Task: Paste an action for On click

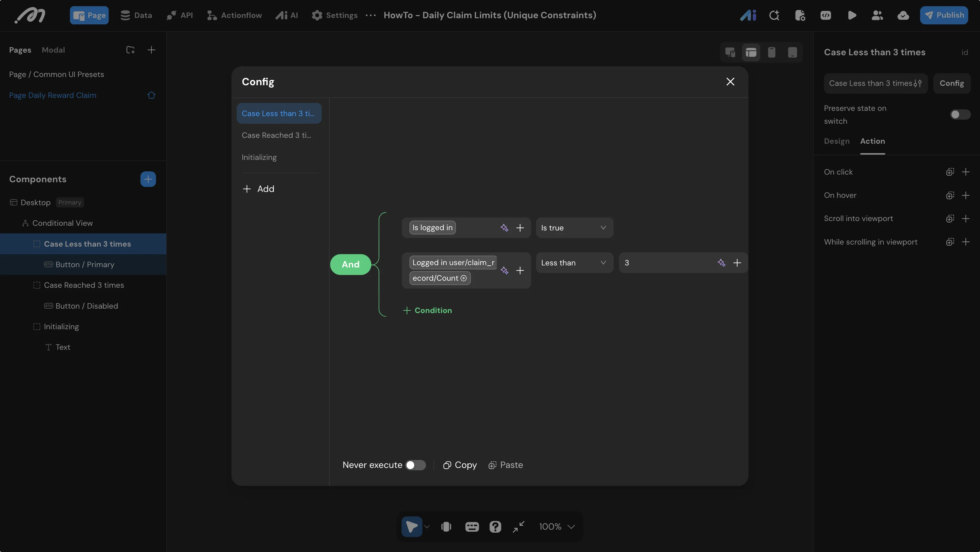Action: pos(950,172)
